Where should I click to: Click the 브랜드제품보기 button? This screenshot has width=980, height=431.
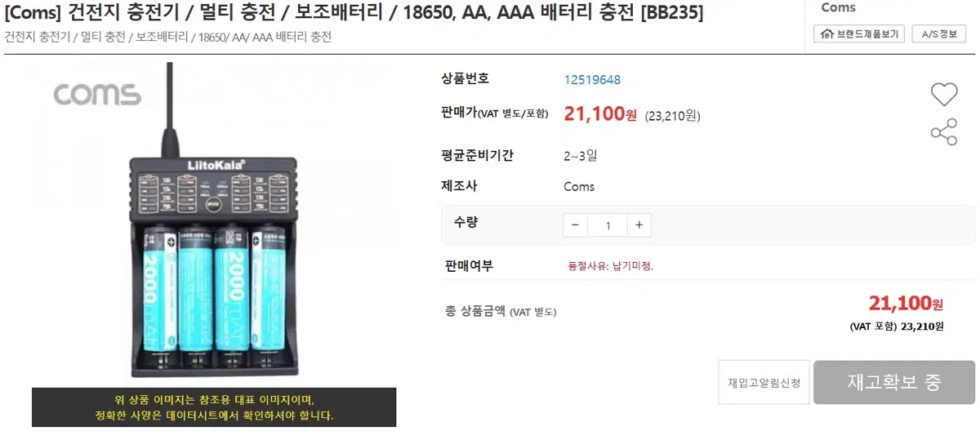[x=859, y=33]
